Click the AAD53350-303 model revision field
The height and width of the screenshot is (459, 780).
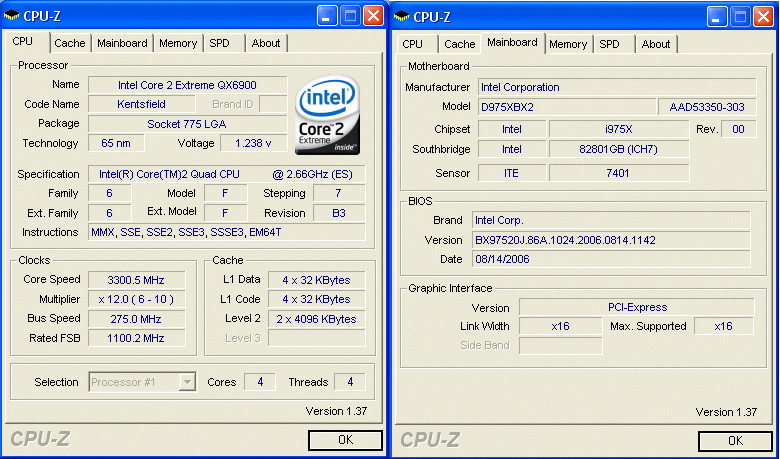coord(707,107)
